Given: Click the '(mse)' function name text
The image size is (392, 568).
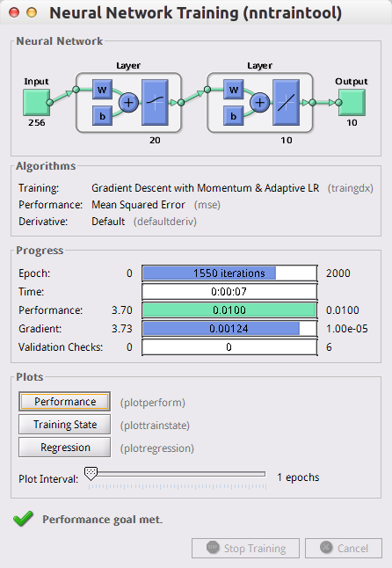Looking at the screenshot, I should tap(207, 205).
